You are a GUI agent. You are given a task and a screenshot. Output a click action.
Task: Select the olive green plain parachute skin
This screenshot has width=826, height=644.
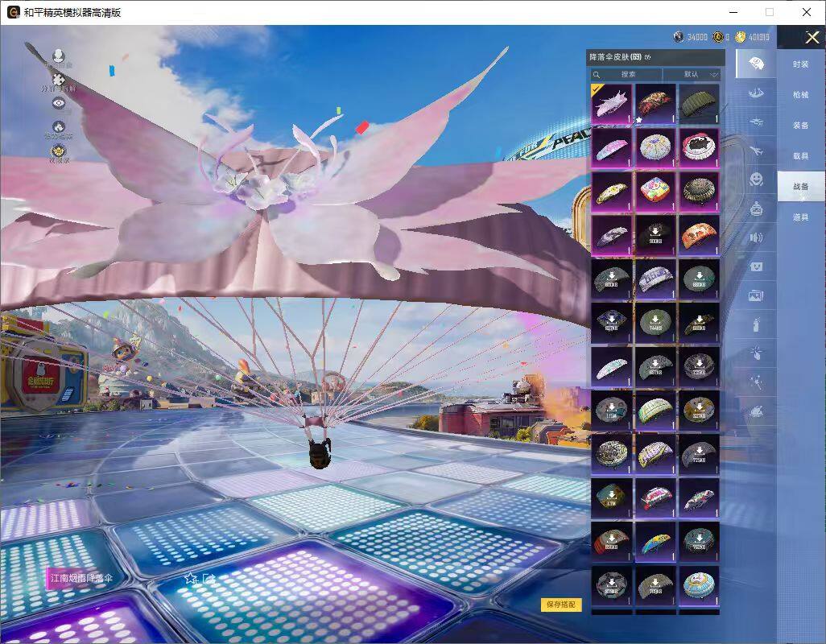(x=699, y=105)
